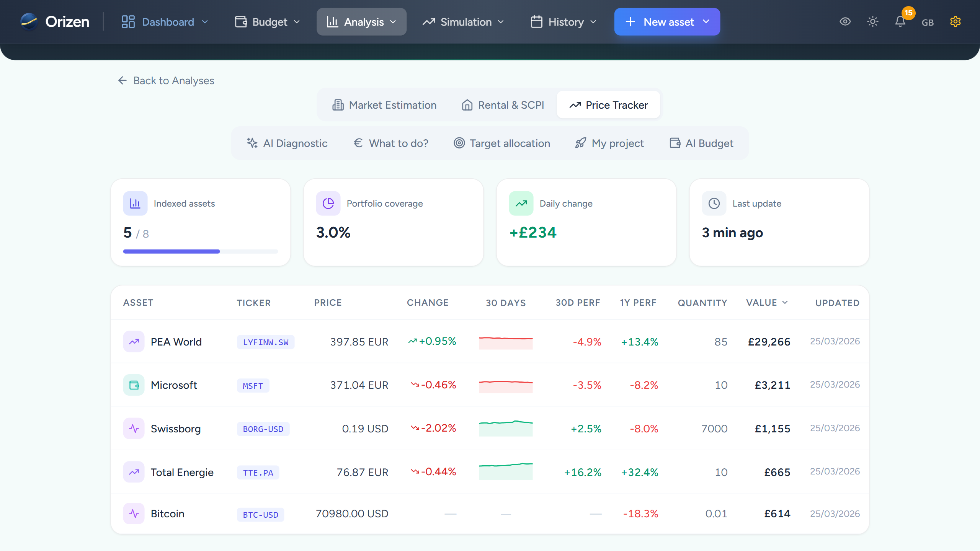The height and width of the screenshot is (551, 980).
Task: Switch to the Price Tracker tab
Action: [608, 105]
